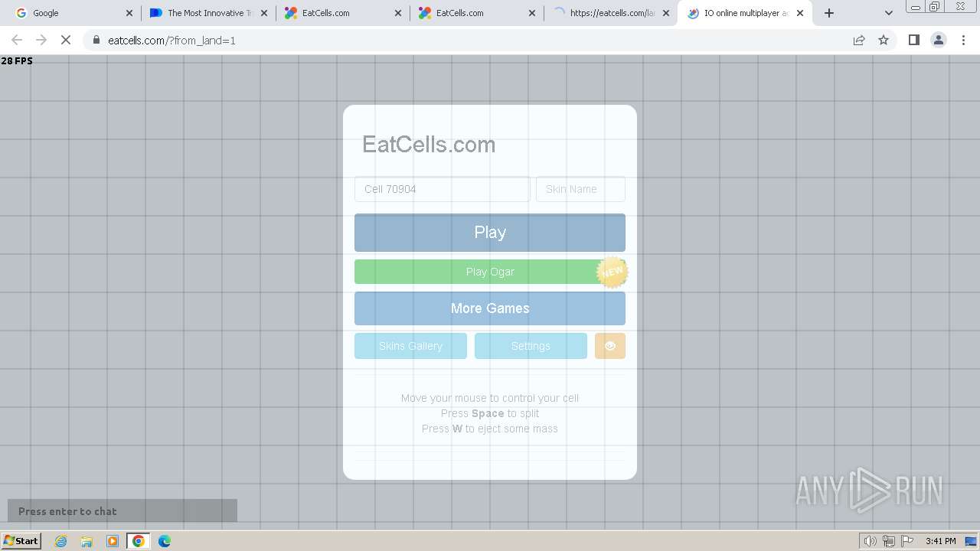Click 'Press Space to split' text
Image resolution: width=980 pixels, height=551 pixels.
(x=490, y=413)
